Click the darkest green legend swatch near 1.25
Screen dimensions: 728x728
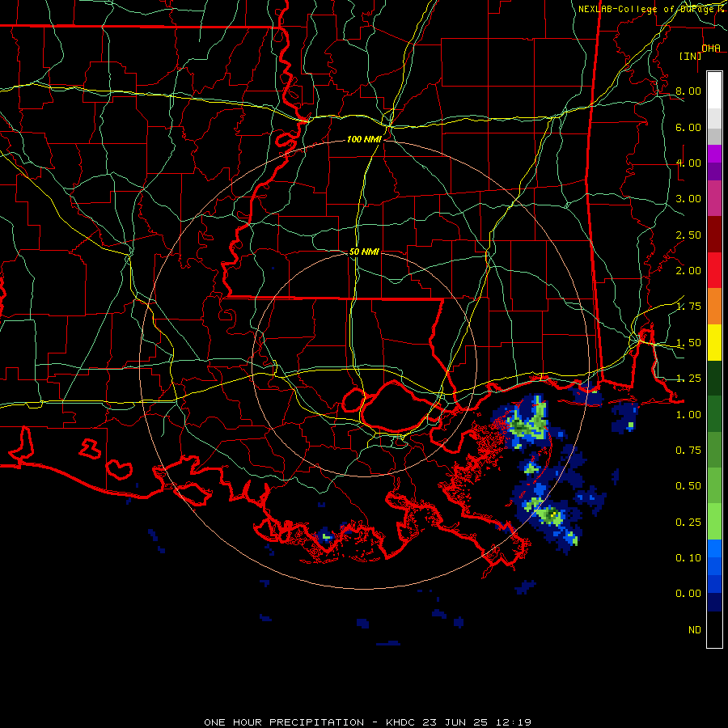714,378
